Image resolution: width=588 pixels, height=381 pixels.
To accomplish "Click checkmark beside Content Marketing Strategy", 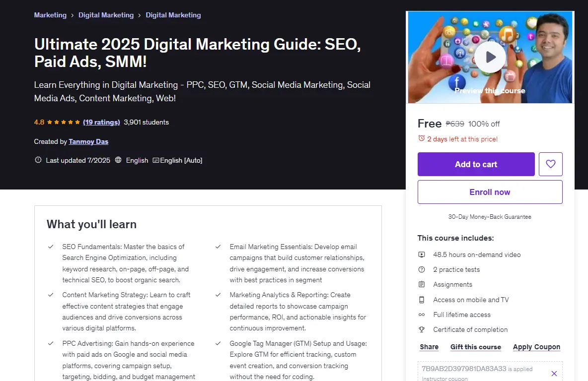I will coord(51,295).
